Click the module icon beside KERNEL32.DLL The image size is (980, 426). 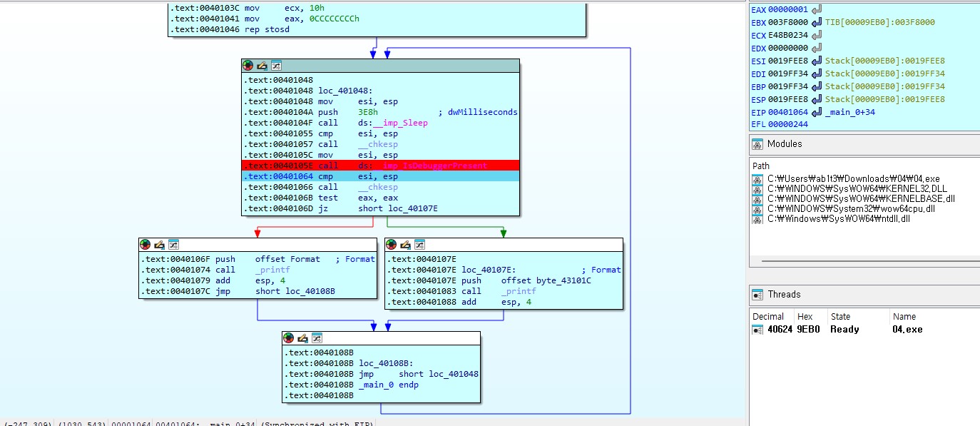(756, 189)
